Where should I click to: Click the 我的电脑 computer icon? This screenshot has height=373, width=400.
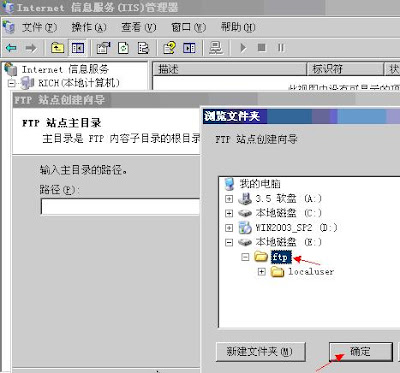[229, 184]
